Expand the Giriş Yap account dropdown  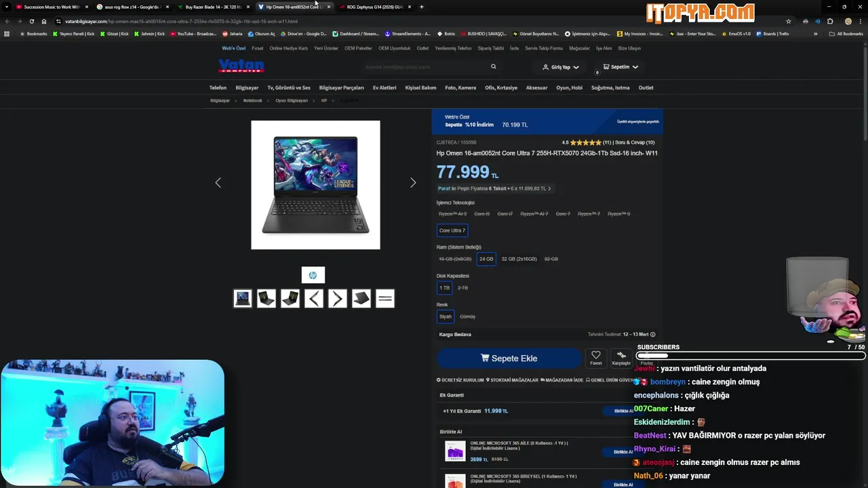(576, 67)
